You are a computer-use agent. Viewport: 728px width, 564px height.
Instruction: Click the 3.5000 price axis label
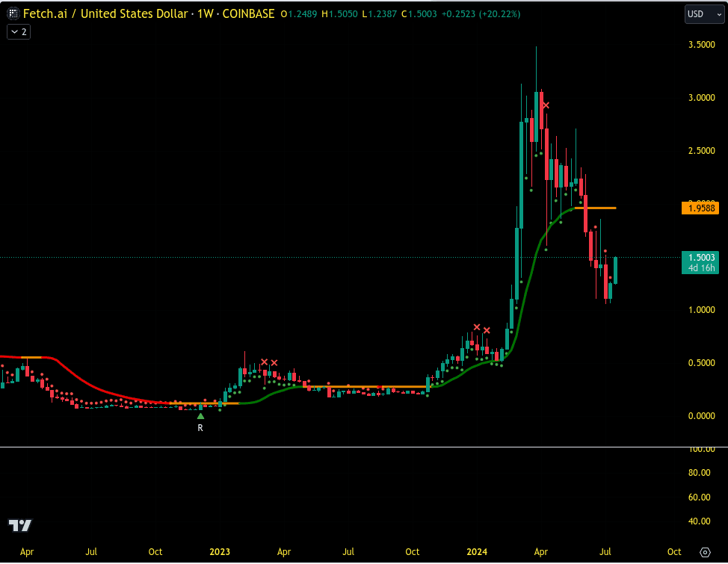pos(702,45)
